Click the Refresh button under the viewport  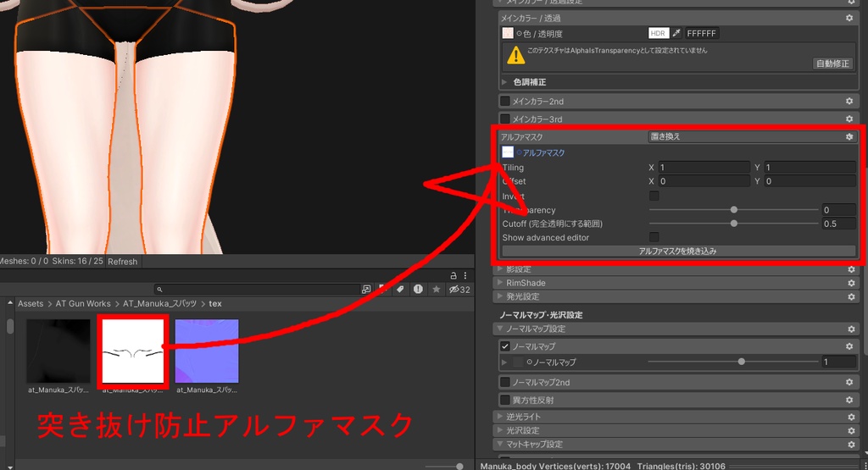coord(122,262)
